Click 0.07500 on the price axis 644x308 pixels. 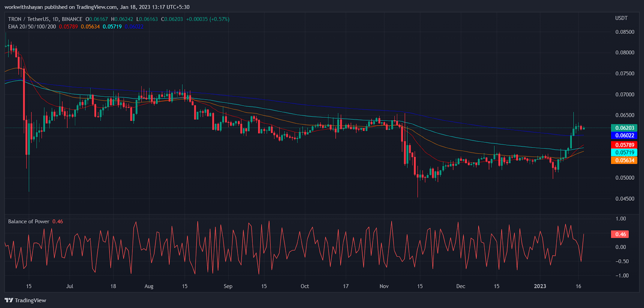pos(625,73)
